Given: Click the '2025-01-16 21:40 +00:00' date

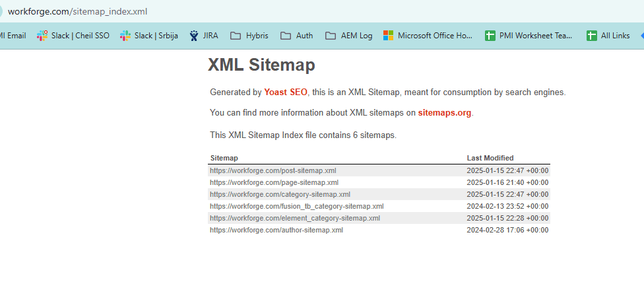Looking at the screenshot, I should pos(507,182).
